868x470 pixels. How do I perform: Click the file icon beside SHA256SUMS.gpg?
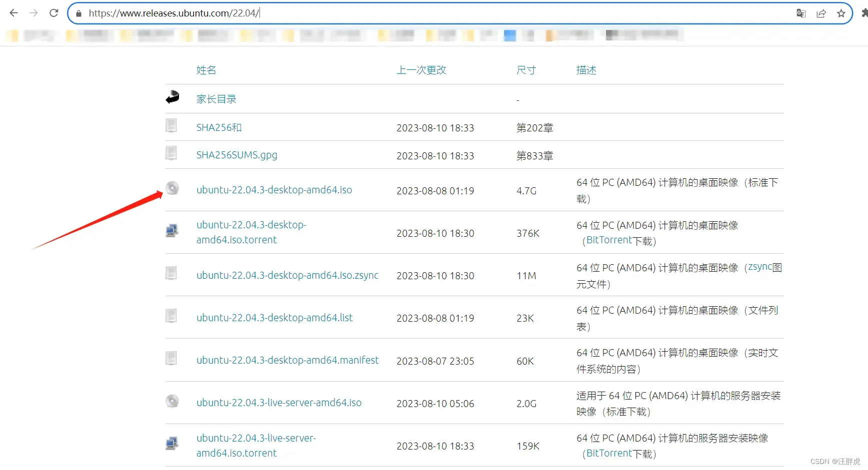click(171, 153)
